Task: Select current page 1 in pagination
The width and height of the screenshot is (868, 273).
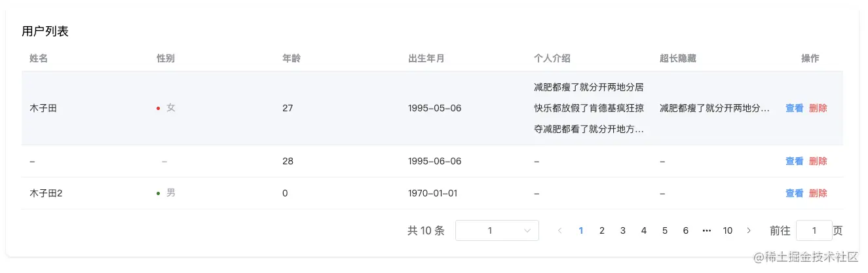Action: pyautogui.click(x=581, y=230)
